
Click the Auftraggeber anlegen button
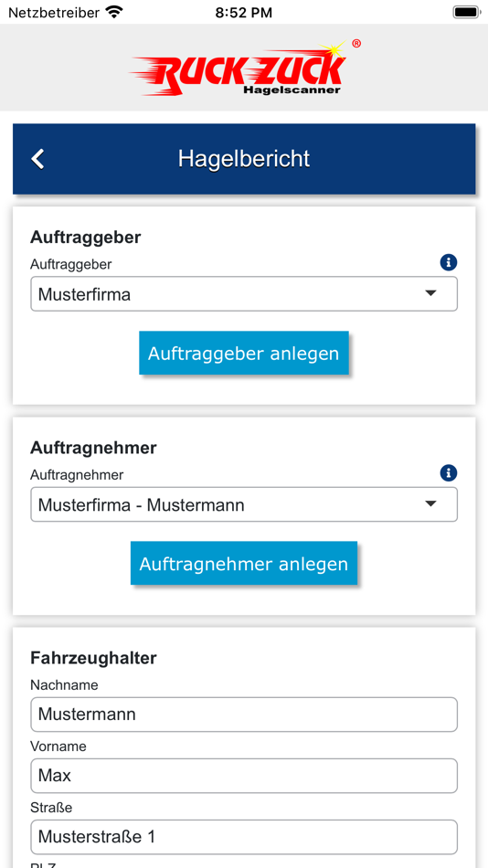[x=244, y=354]
